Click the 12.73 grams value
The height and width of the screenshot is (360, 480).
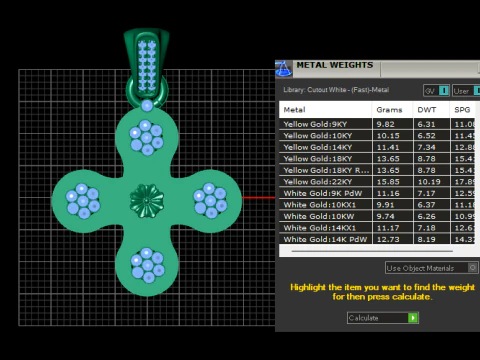click(388, 239)
